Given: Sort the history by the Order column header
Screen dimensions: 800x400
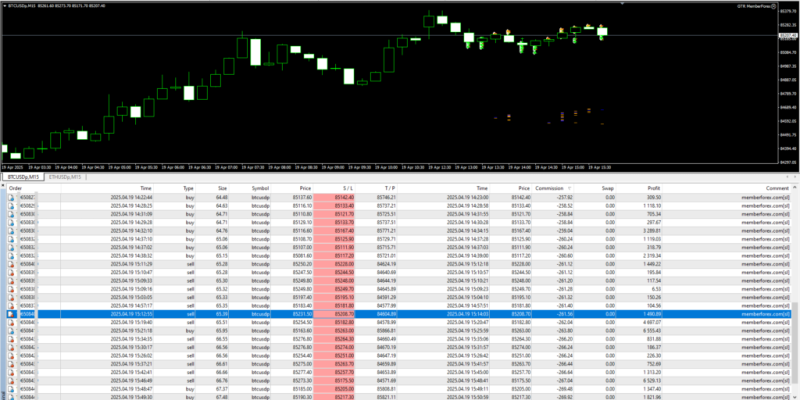Looking at the screenshot, I should click(x=19, y=187).
